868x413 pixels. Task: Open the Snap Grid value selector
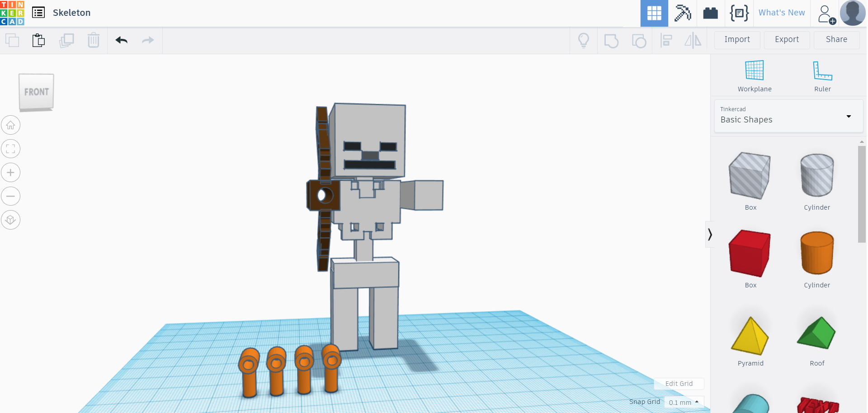[x=683, y=402]
